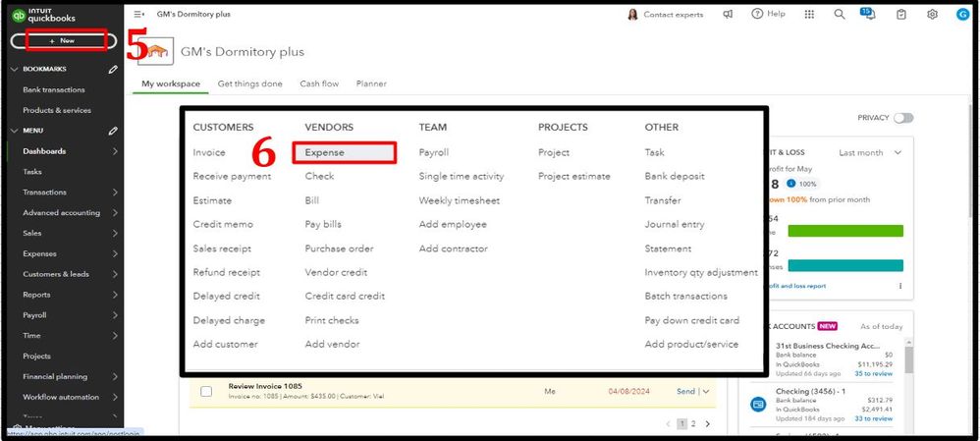The width and height of the screenshot is (980, 441).
Task: Expand the Payroll submenu arrow
Action: coord(115,315)
